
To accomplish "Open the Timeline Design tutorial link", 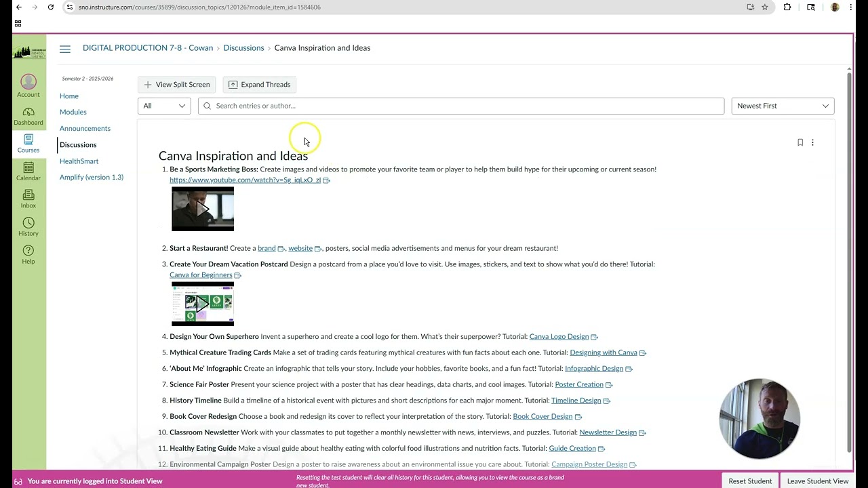I will click(x=576, y=401).
